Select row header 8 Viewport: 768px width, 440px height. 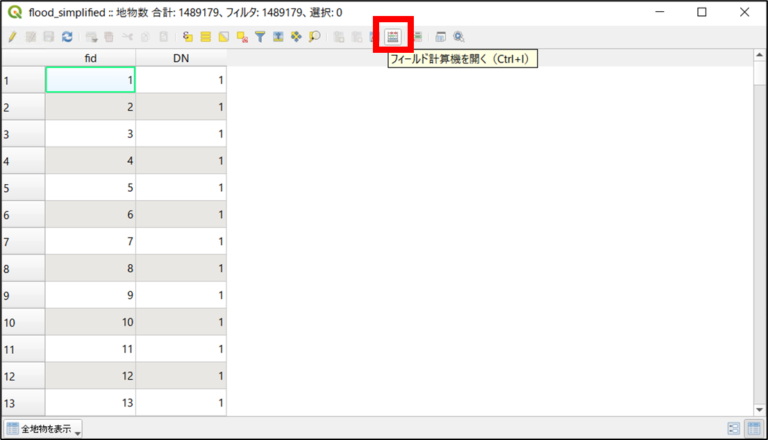pyautogui.click(x=23, y=269)
